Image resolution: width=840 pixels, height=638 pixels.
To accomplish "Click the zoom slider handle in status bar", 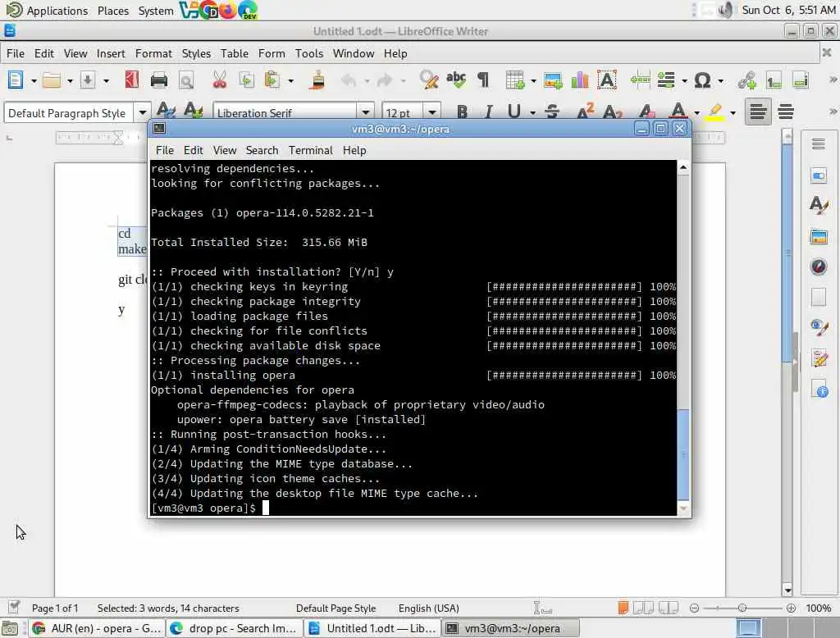I will (742, 608).
